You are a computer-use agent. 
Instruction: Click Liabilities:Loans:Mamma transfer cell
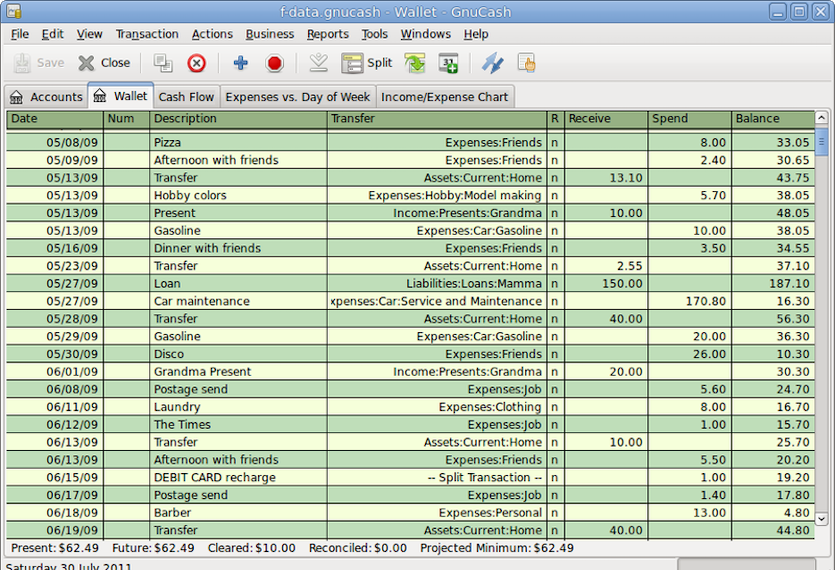(x=437, y=283)
